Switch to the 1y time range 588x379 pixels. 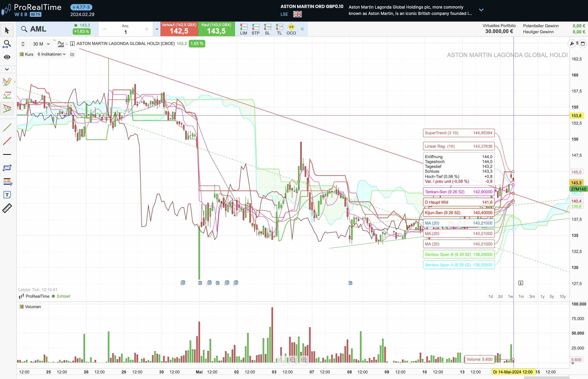point(542,296)
